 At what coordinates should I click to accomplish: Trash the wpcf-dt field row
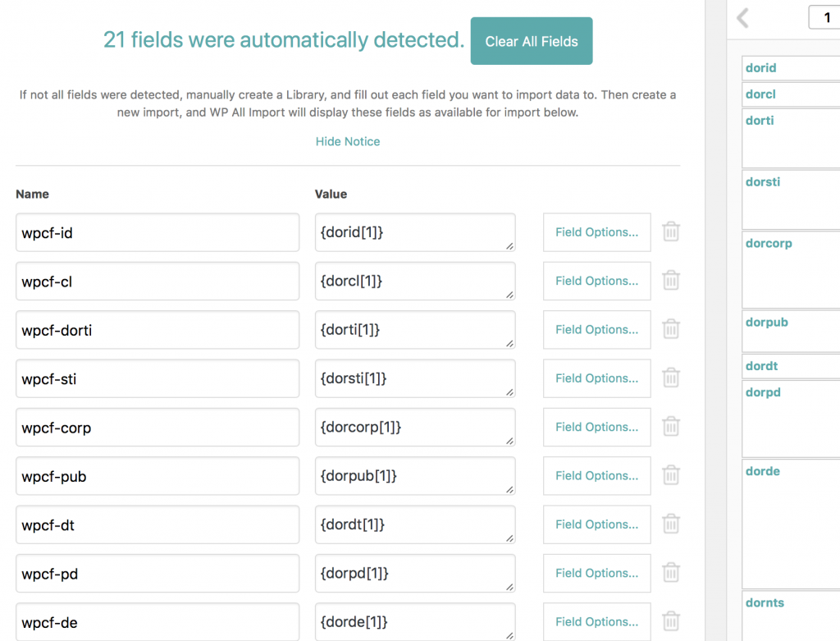tap(671, 524)
